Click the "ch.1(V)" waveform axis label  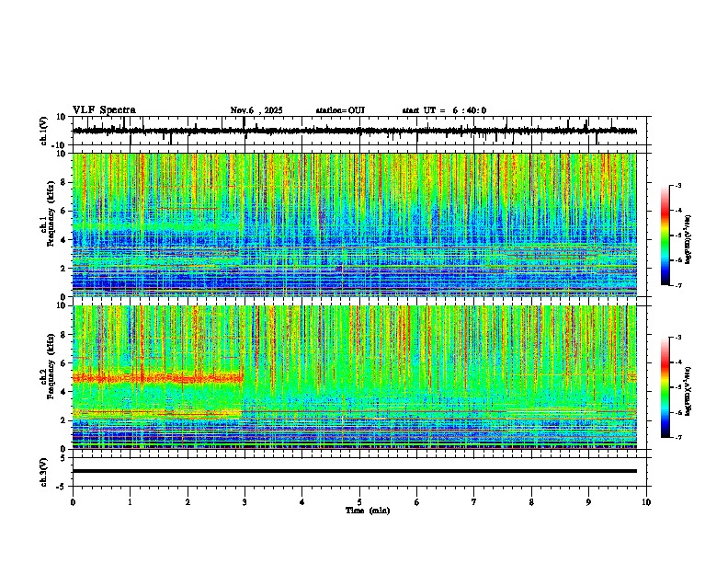[44, 131]
